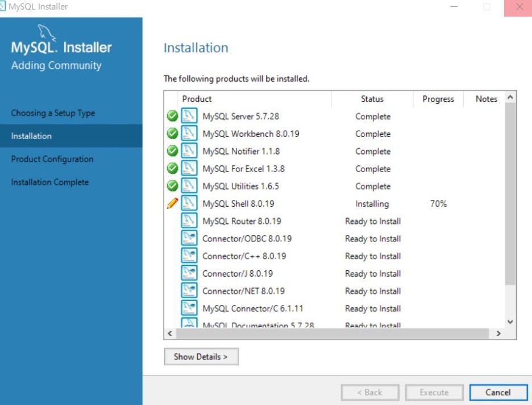
Task: Click Ready to Install status of Connector/ODBC
Action: [373, 239]
